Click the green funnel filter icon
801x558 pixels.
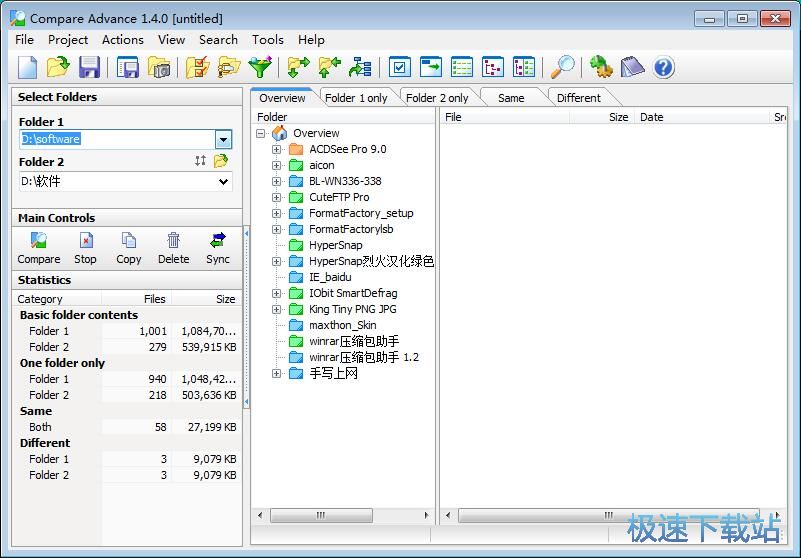tap(260, 67)
